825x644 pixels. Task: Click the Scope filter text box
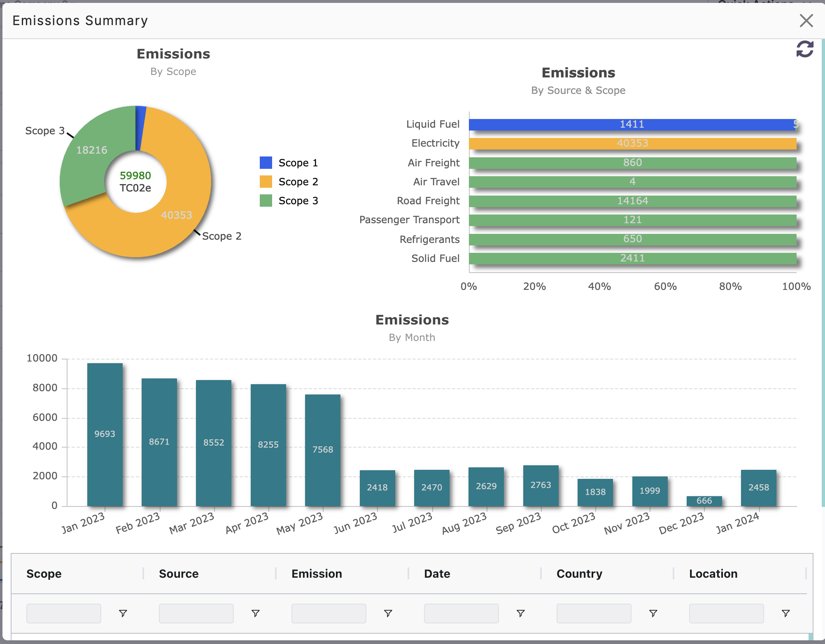click(64, 614)
